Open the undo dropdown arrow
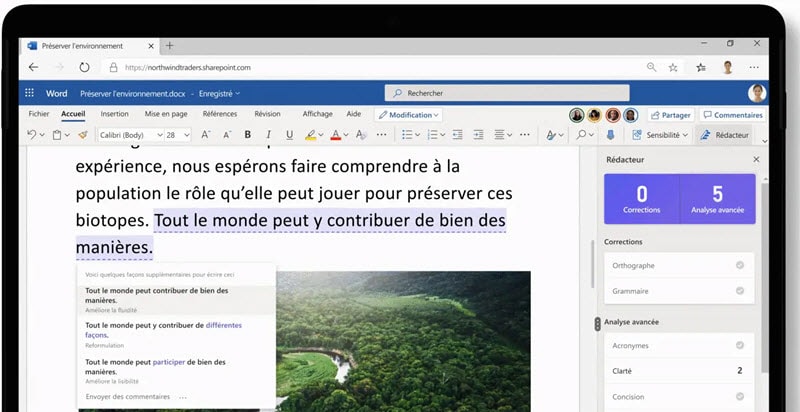The height and width of the screenshot is (412, 800). (x=42, y=135)
